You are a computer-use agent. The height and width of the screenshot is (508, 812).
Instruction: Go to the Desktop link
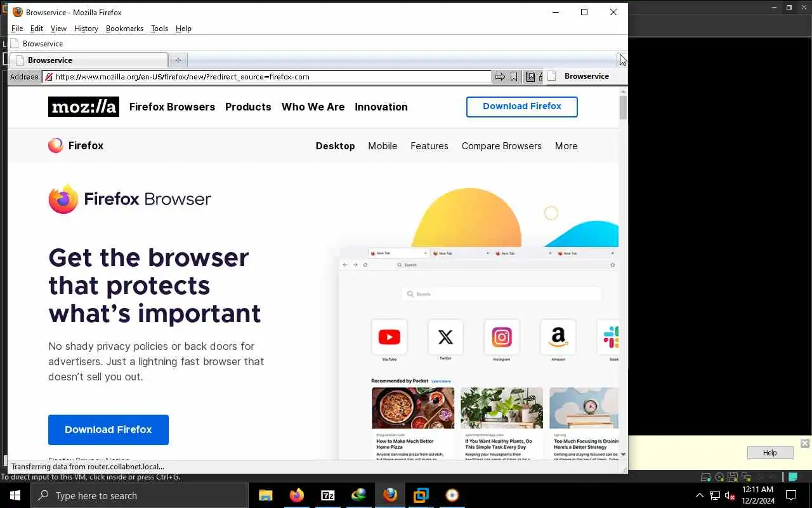pos(335,146)
